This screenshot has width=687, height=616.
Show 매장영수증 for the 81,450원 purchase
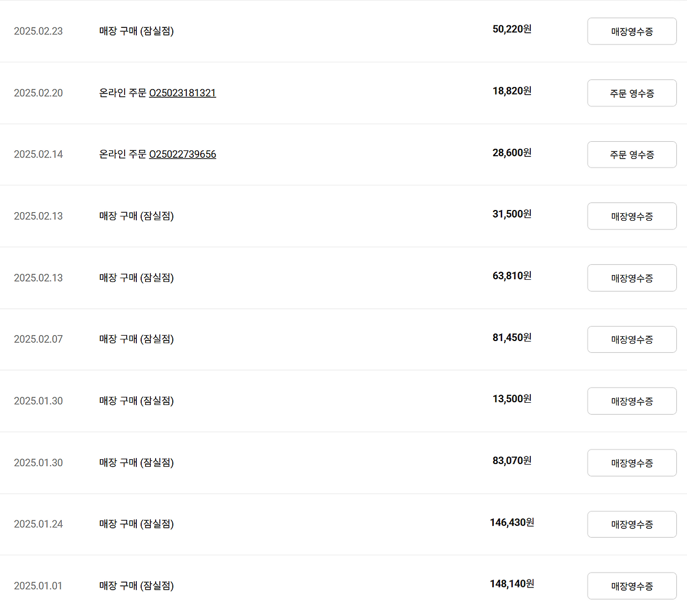[632, 339]
